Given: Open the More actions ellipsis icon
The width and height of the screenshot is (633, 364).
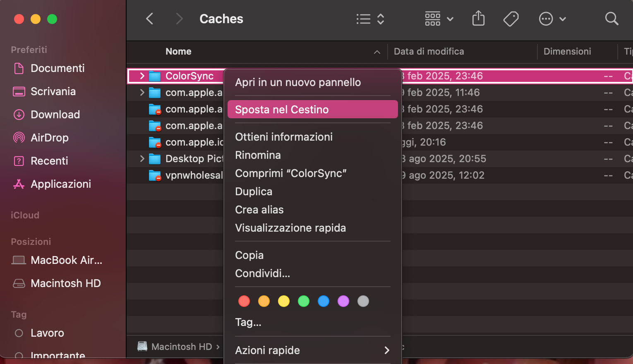Looking at the screenshot, I should 546,19.
